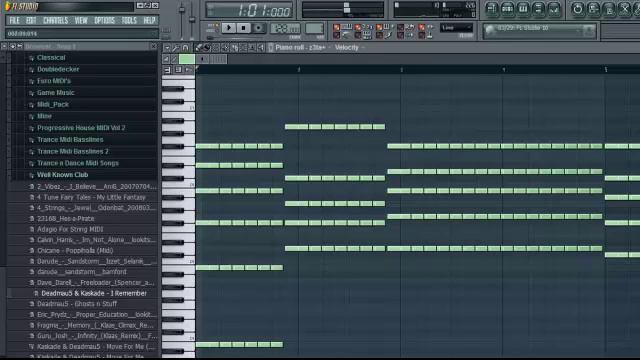Toggle the browser panel shortcut icon
The height and width of the screenshot is (360, 640).
(x=538, y=9)
